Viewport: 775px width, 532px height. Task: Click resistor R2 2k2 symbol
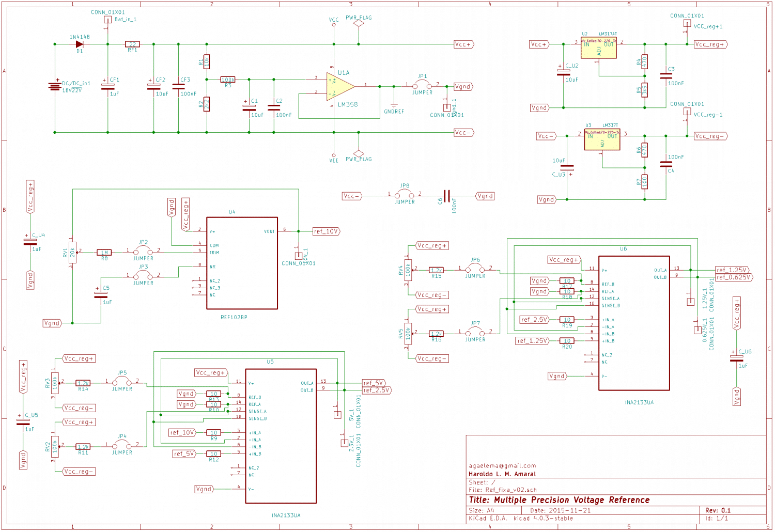[207, 104]
